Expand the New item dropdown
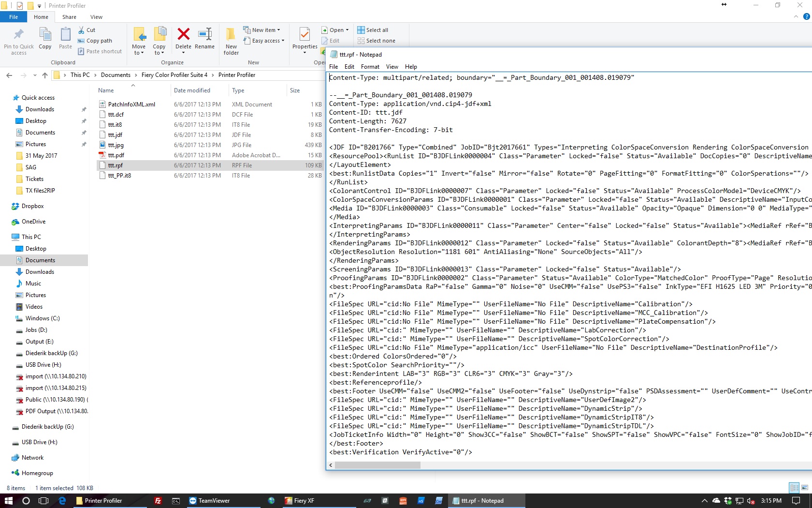The height and width of the screenshot is (508, 812). click(261, 30)
